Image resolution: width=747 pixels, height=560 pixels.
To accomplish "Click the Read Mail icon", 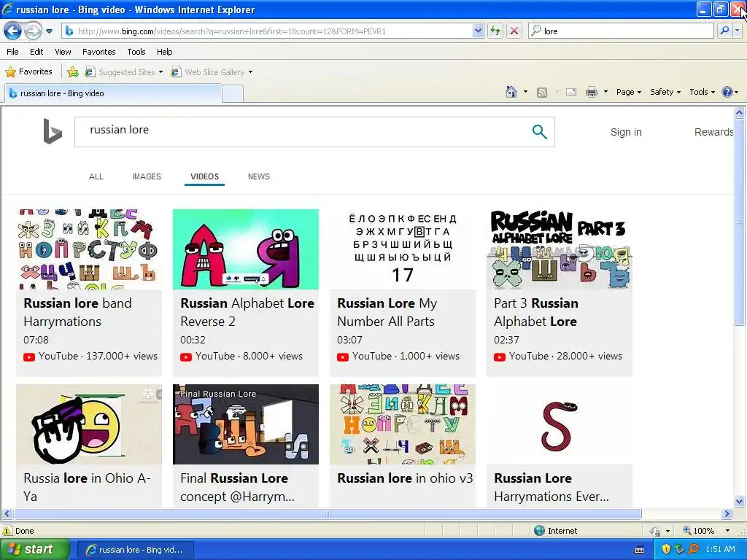I will [x=571, y=92].
